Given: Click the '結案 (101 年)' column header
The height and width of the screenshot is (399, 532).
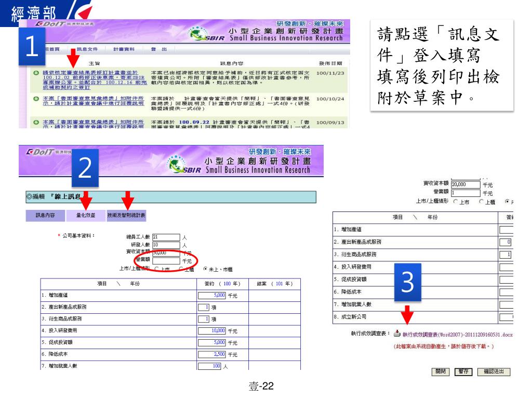Looking at the screenshot, I should click(274, 284).
